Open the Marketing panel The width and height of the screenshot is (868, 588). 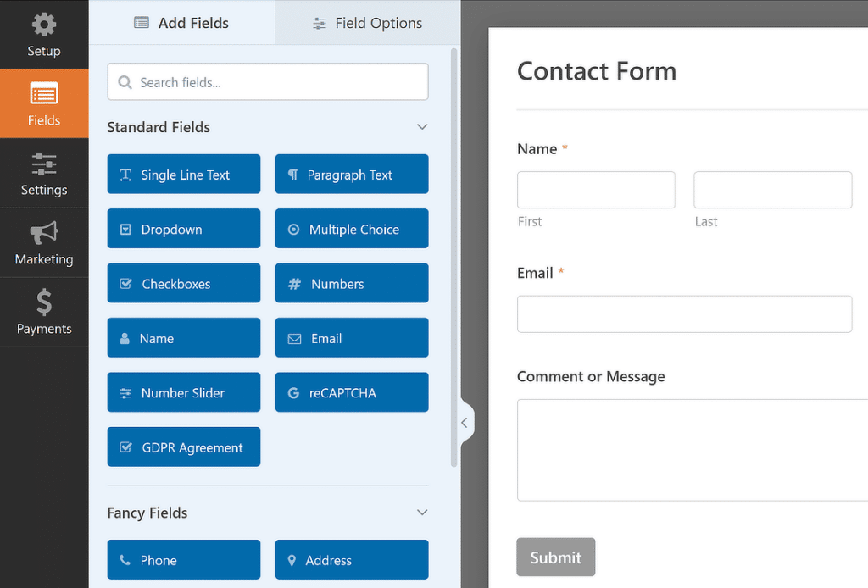click(x=44, y=243)
